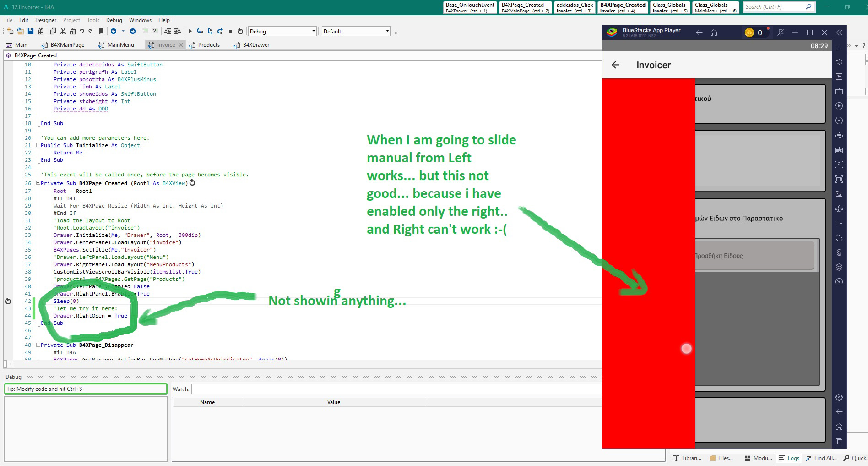This screenshot has width=868, height=466.
Task: Click the Name column header in watch table
Action: (207, 402)
